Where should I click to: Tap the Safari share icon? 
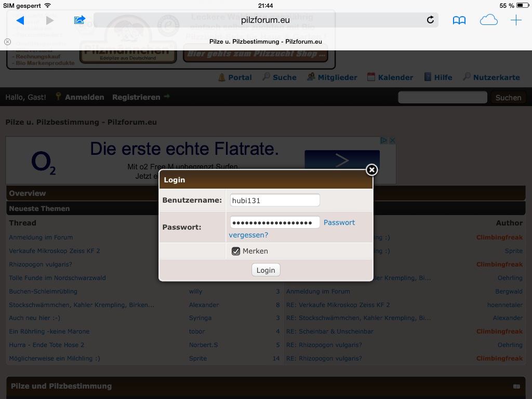coord(79,20)
